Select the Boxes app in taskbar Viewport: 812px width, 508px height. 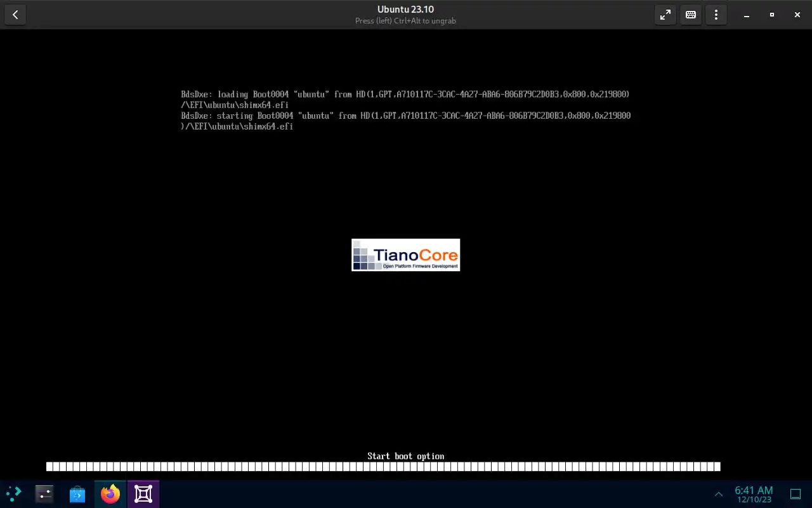pyautogui.click(x=143, y=493)
